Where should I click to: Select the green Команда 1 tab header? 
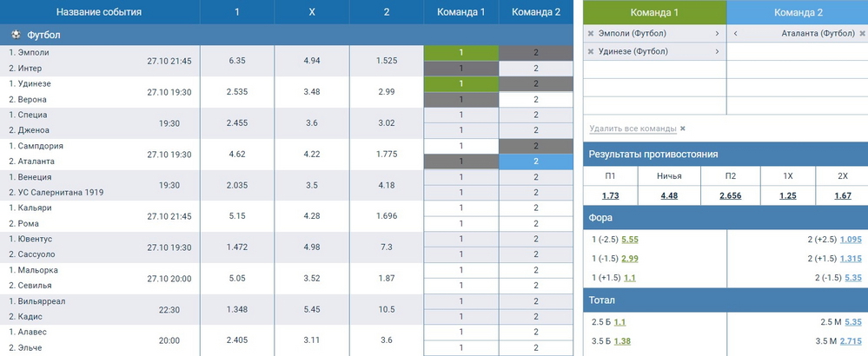[653, 12]
